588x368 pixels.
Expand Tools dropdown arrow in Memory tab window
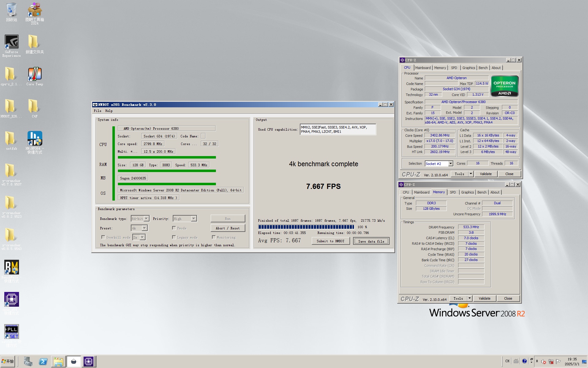click(469, 298)
